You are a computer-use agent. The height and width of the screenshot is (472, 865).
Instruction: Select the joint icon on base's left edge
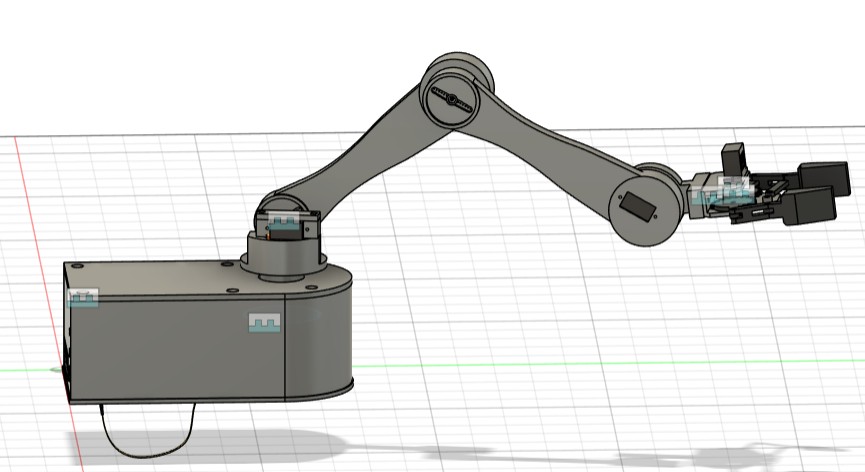tap(83, 297)
